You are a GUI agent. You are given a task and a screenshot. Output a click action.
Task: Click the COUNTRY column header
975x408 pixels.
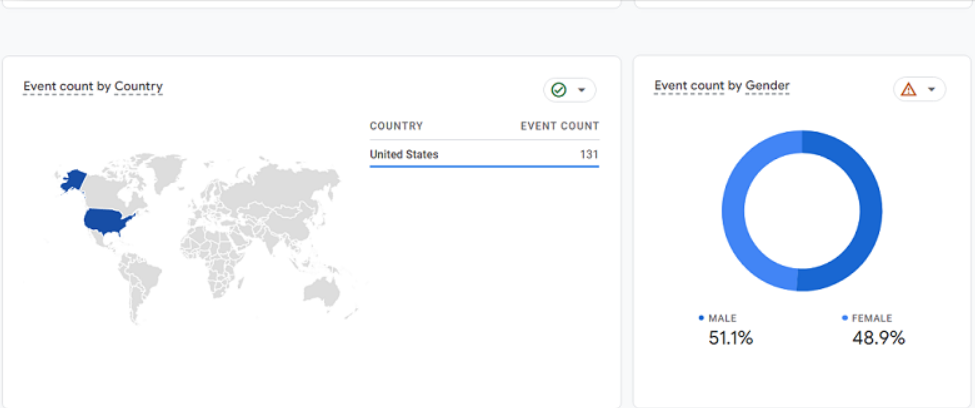coord(396,126)
